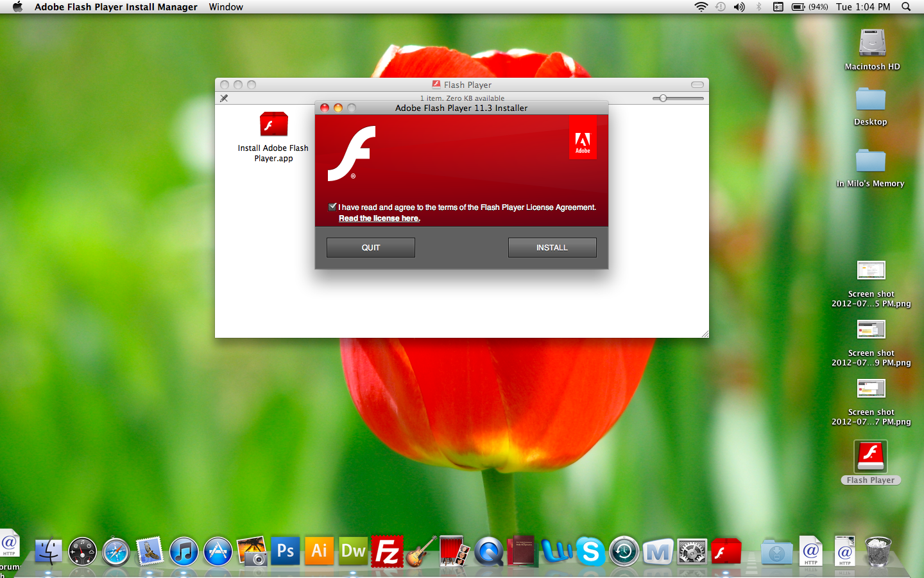This screenshot has height=578, width=924.
Task: Click Flash Player installer icon in Dock
Action: 726,551
